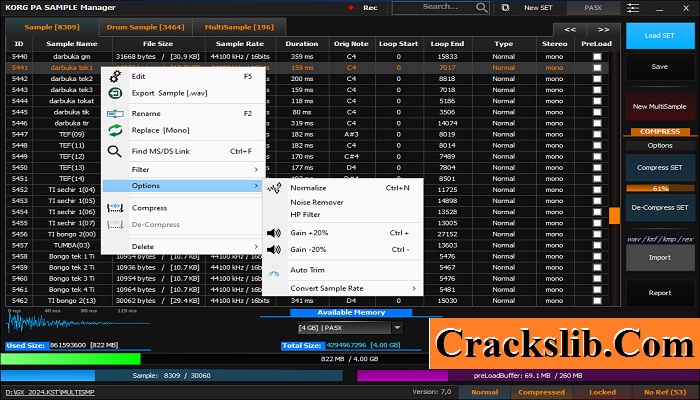Choose Noise Remover from Options submenu
The image size is (700, 400).
(x=317, y=202)
